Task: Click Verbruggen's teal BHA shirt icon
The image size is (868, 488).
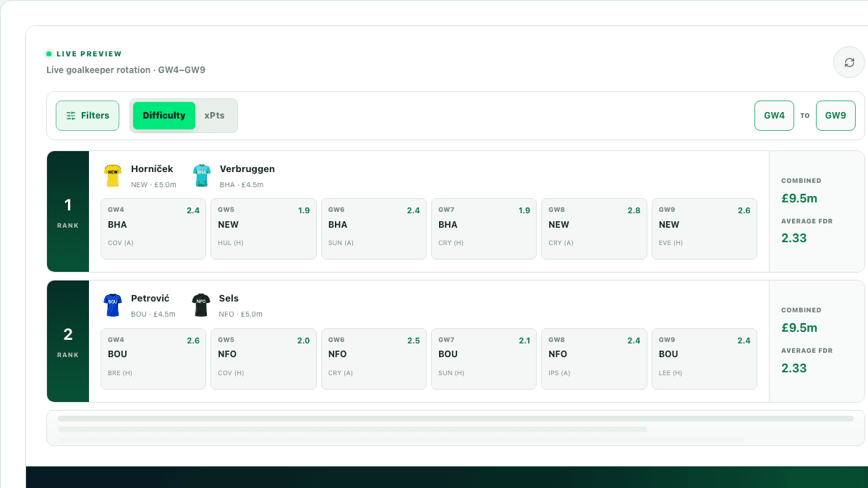Action: (201, 176)
